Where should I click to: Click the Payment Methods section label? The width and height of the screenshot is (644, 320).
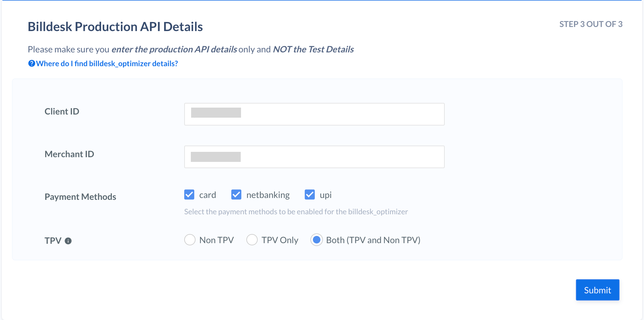click(80, 197)
